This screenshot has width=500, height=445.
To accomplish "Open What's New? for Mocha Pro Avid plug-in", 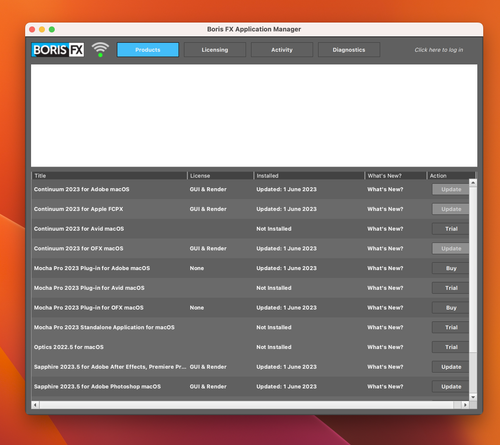I will (385, 288).
